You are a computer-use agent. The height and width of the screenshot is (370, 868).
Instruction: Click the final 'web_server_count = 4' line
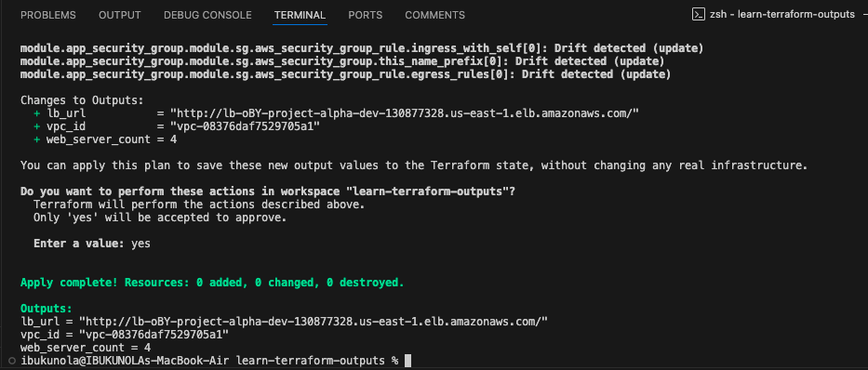86,348
